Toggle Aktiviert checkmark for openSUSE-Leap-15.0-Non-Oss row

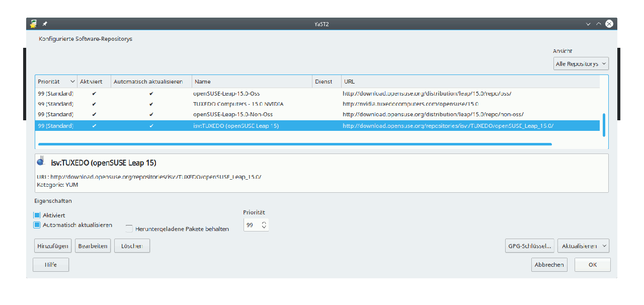pyautogui.click(x=94, y=115)
